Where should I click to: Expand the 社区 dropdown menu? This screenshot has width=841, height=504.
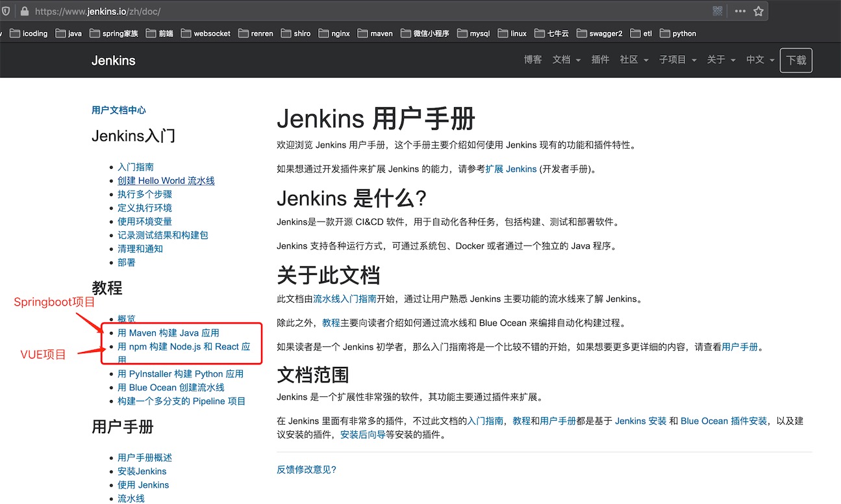coord(634,60)
